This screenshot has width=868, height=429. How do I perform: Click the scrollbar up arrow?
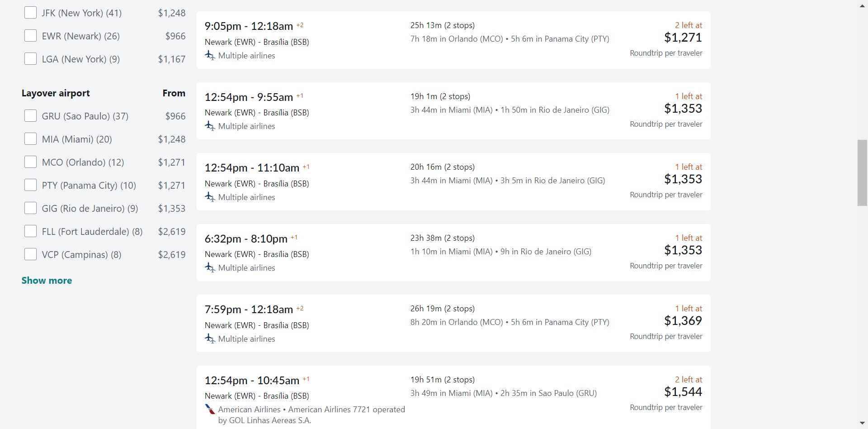pos(862,6)
